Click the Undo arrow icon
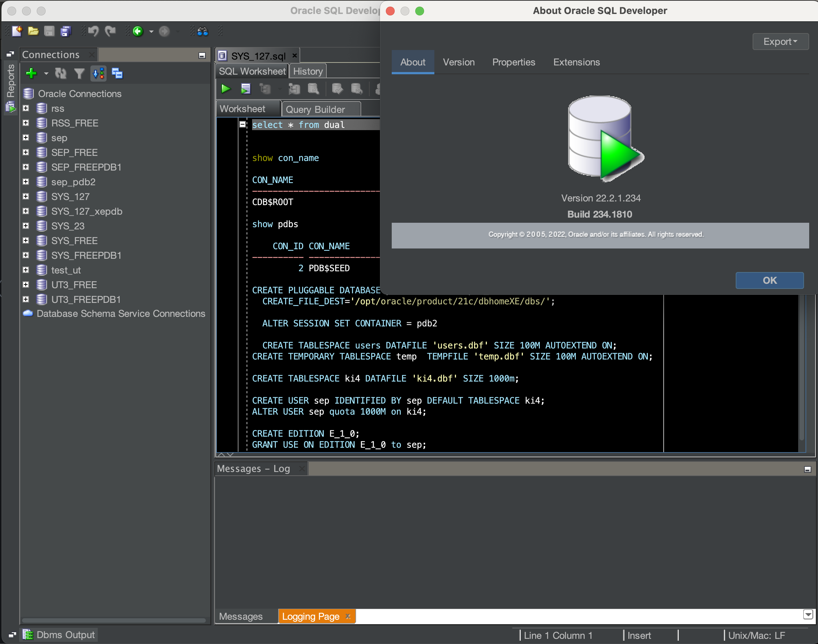 (93, 31)
